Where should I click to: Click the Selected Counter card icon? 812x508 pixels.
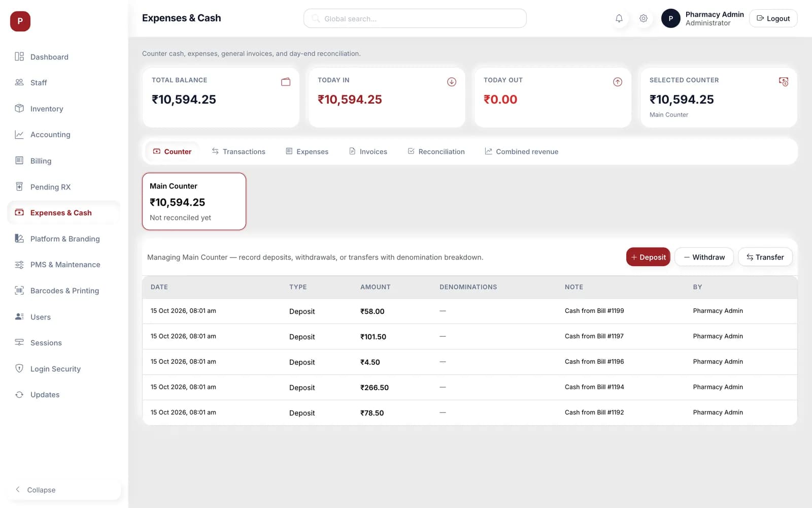(x=784, y=82)
